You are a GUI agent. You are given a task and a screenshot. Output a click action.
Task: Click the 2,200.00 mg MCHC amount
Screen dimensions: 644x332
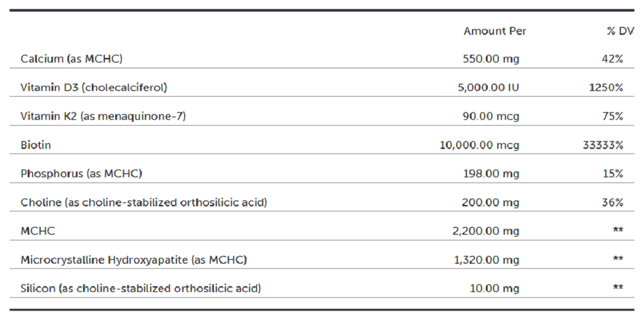486,231
